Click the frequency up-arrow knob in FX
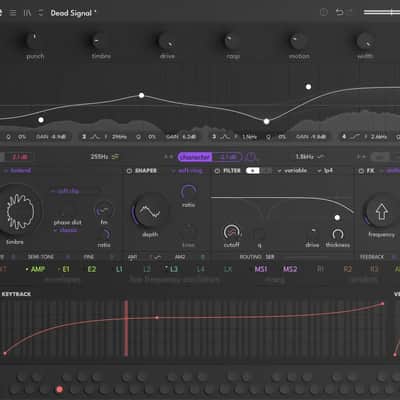The image size is (400, 400). click(x=381, y=212)
